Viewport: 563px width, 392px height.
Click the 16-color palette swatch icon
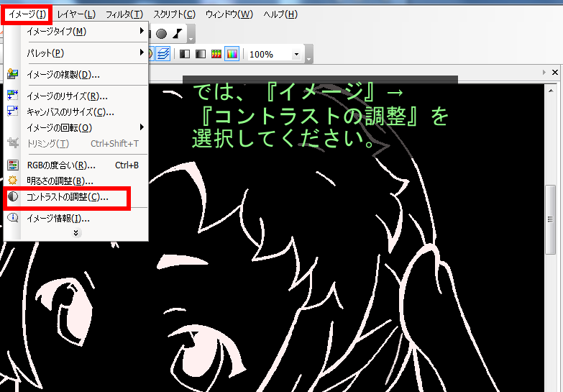pyautogui.click(x=216, y=54)
